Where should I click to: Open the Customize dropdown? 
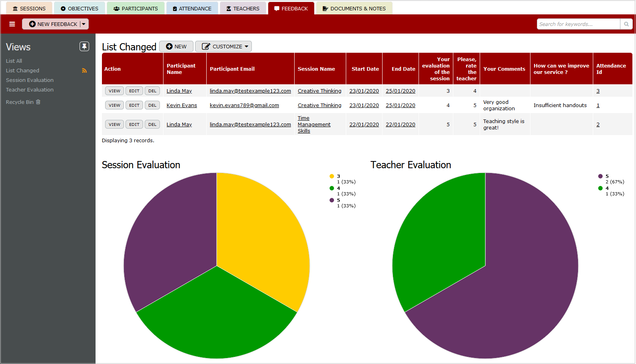pyautogui.click(x=223, y=47)
